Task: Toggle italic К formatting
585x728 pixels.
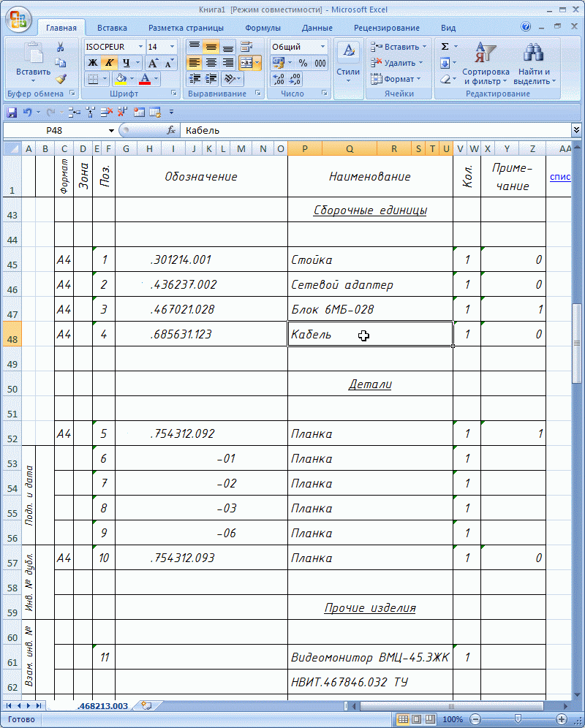Action: [109, 63]
